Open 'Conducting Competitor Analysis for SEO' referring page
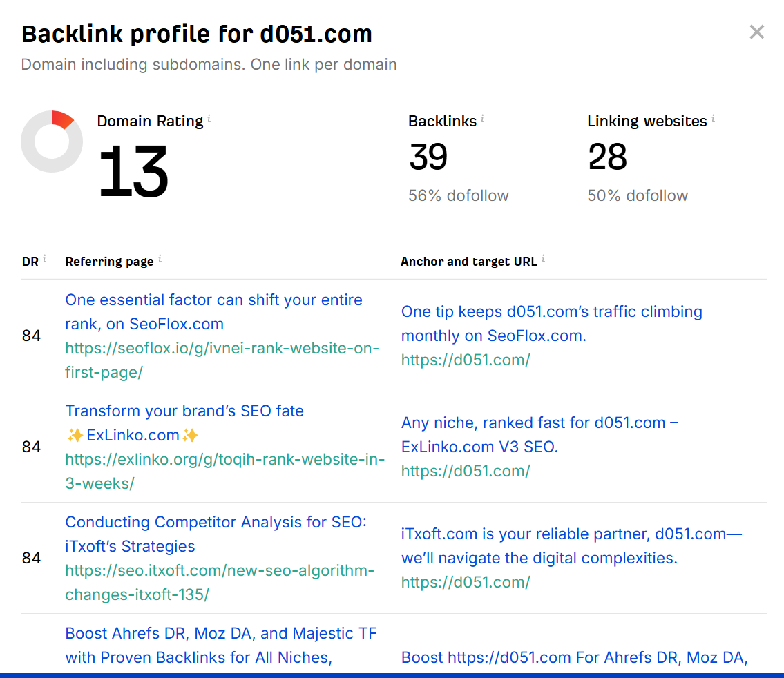 [216, 534]
